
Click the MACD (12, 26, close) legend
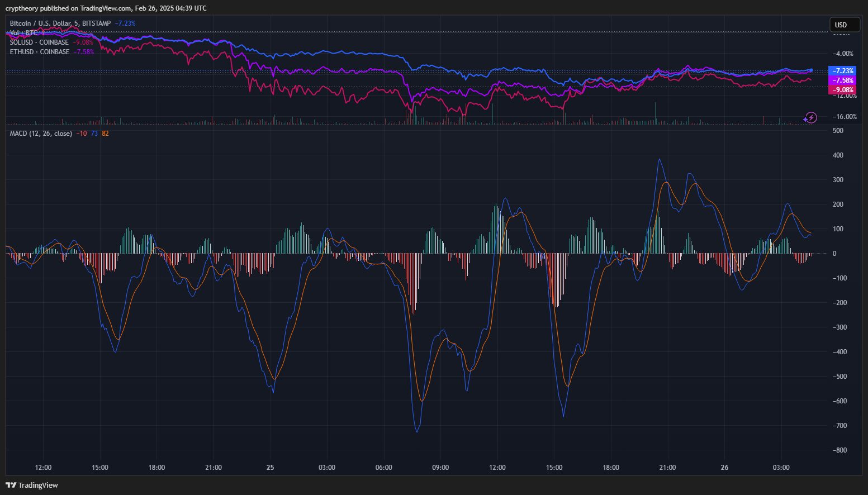tap(41, 134)
